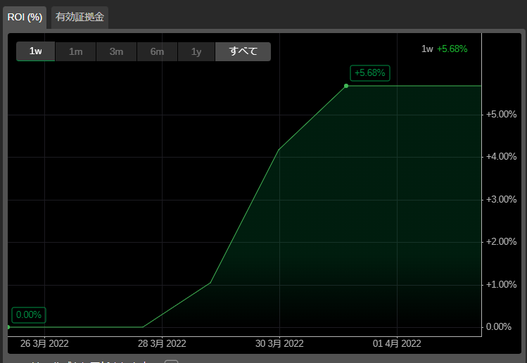Set chart range to 1y
527x363 pixels.
pyautogui.click(x=196, y=51)
